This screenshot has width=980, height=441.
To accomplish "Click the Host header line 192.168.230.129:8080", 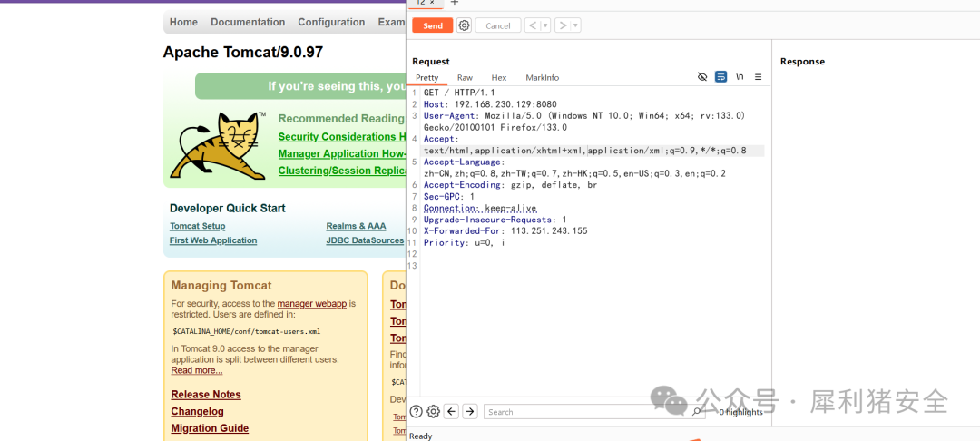I will [x=490, y=104].
